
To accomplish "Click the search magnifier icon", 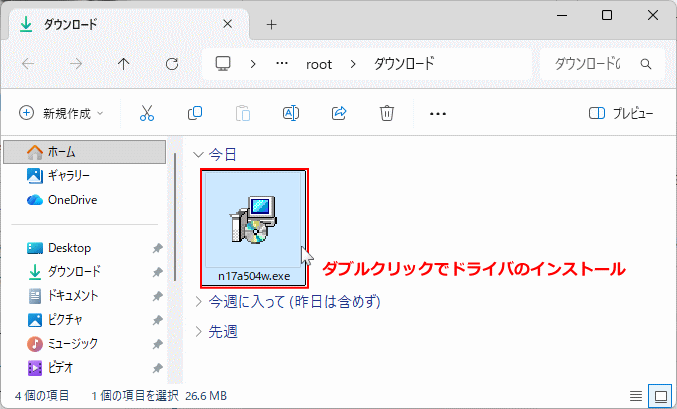I will (x=645, y=64).
